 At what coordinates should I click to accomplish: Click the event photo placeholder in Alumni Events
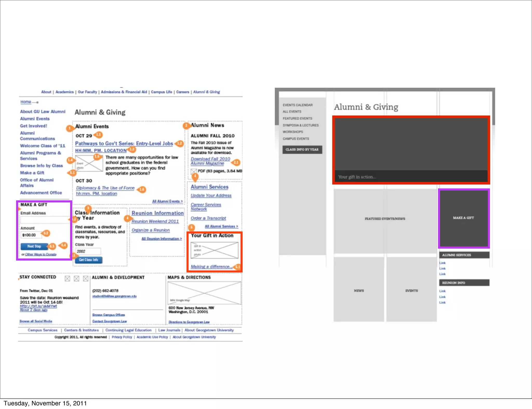(89, 163)
